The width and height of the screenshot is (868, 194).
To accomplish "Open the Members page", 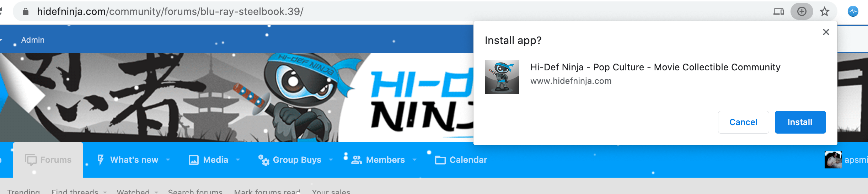I will [x=378, y=160].
